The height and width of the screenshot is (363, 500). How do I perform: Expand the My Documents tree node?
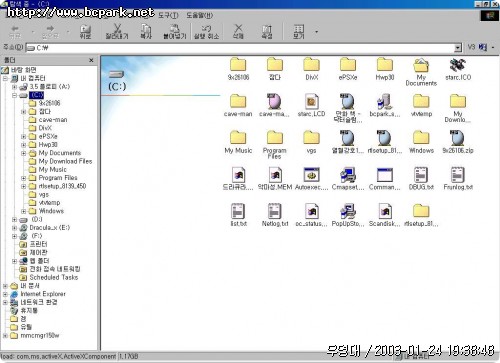tap(23, 153)
